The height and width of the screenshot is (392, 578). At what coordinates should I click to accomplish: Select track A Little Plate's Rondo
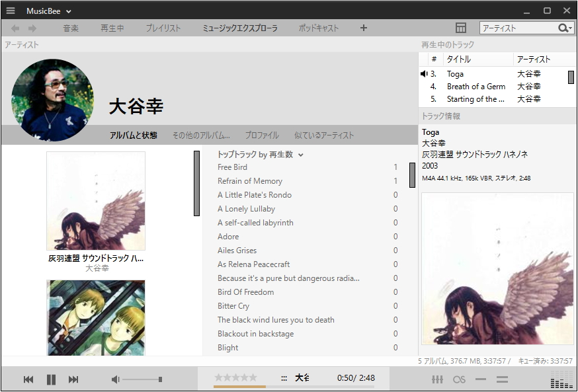[308, 195]
